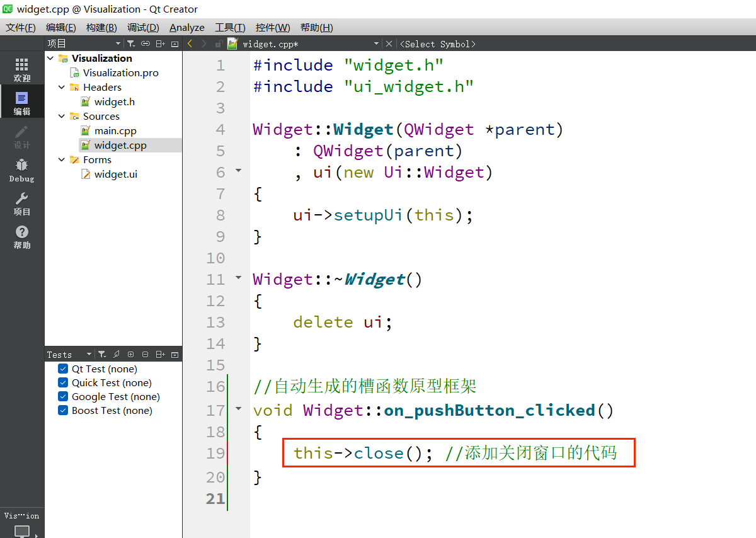Open the Analyze menu
The width and height of the screenshot is (756, 538).
click(x=187, y=27)
